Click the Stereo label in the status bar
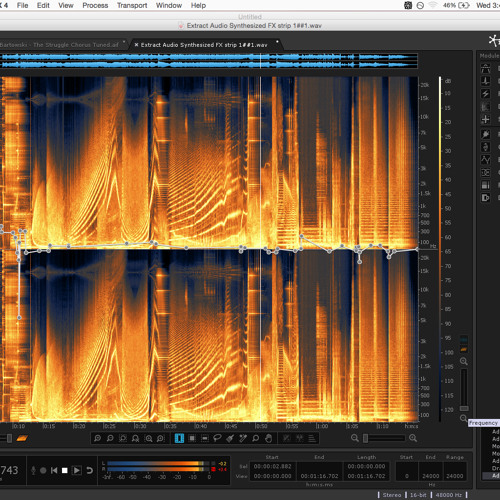The width and height of the screenshot is (500, 500). tap(391, 495)
